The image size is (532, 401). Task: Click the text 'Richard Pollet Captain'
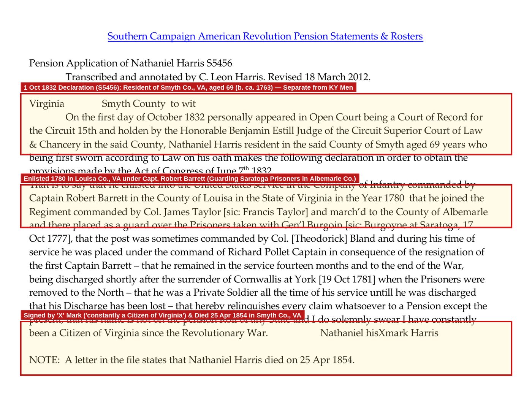coord(277,252)
